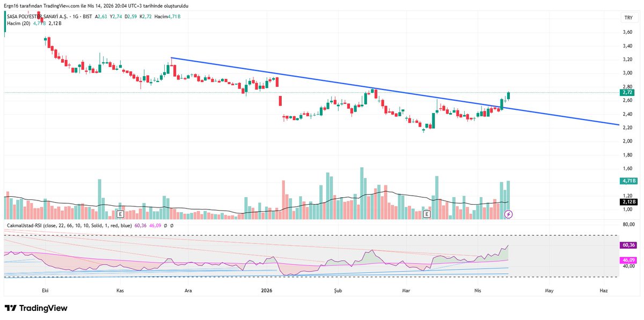The width and height of the screenshot is (644, 320).
Task: Click the 60,36 RSI value label
Action: [x=628, y=245]
